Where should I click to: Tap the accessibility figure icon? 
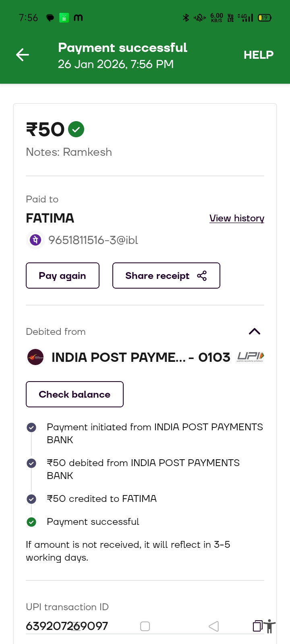click(270, 626)
